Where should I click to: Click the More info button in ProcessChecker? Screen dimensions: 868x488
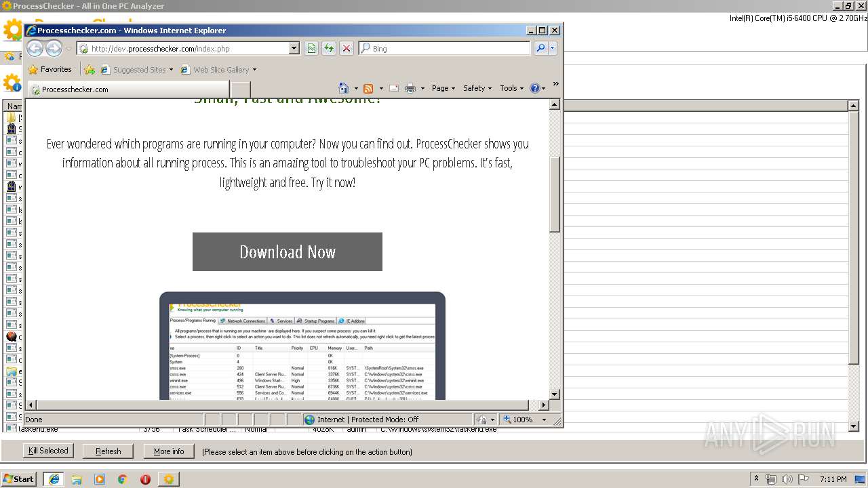click(x=169, y=451)
